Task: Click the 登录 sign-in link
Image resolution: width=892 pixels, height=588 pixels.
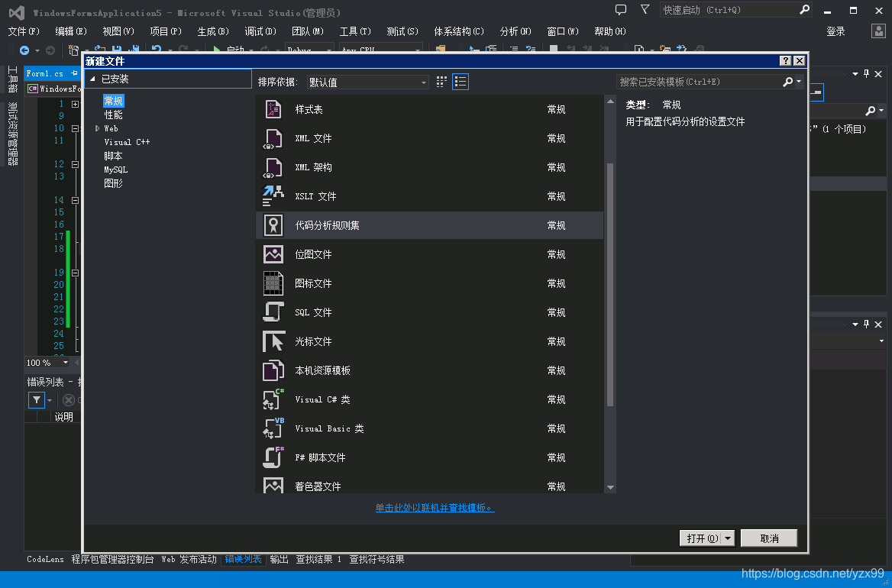Action: click(835, 31)
